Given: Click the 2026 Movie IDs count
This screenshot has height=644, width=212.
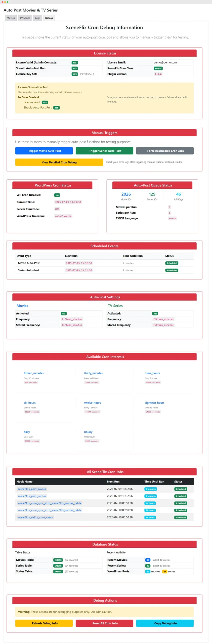Looking at the screenshot, I should tap(126, 194).
